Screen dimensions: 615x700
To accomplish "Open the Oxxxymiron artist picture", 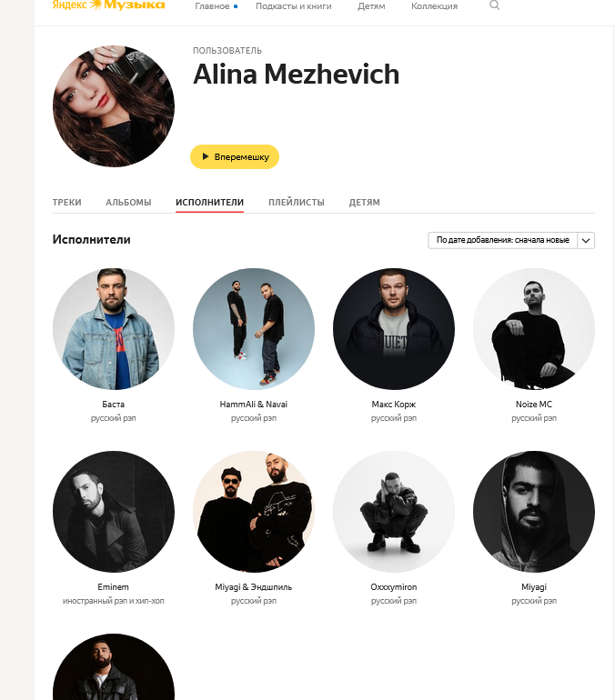I will pyautogui.click(x=394, y=512).
